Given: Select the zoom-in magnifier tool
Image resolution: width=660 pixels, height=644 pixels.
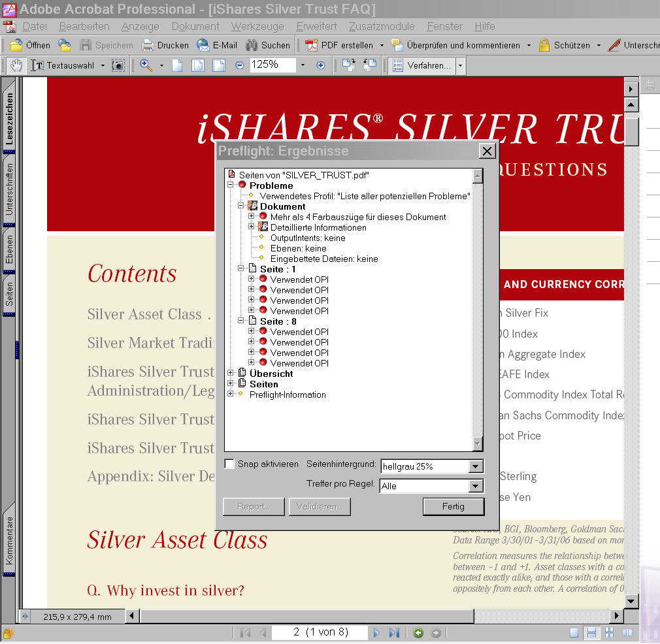Looking at the screenshot, I should (146, 65).
